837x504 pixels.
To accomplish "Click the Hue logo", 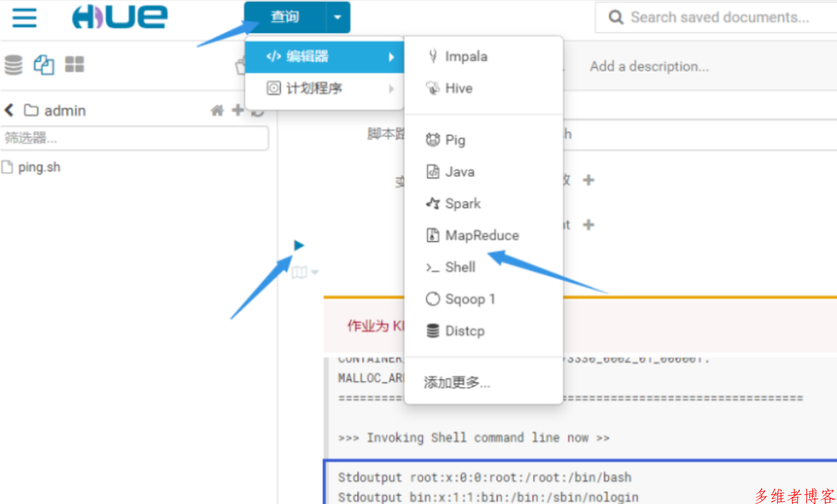I will tap(120, 17).
